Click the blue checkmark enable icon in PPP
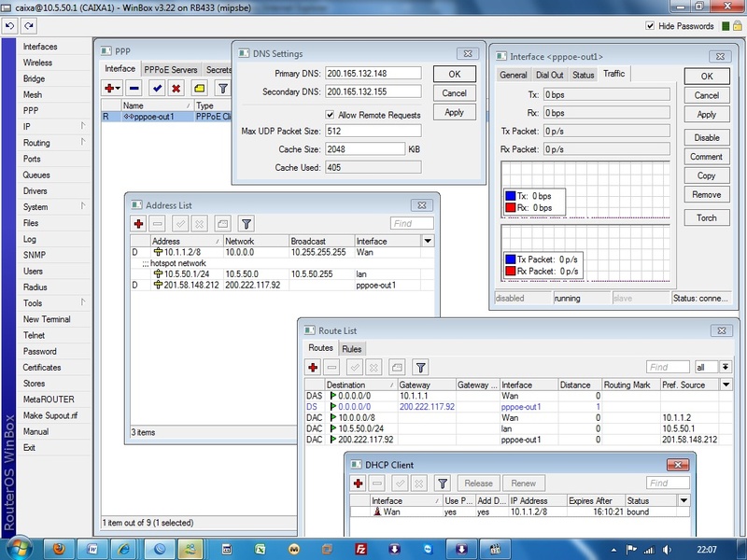The image size is (747, 560). 156,88
